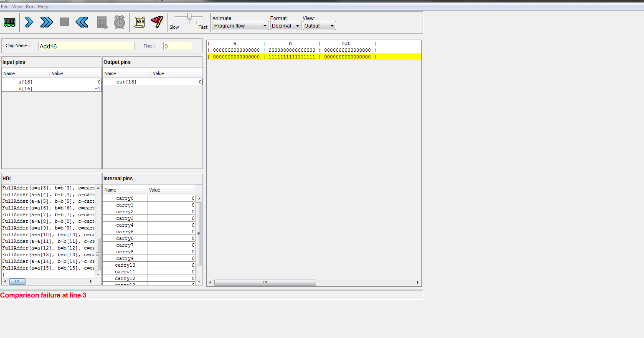The image size is (644, 338).
Task: Click the Internal pins scroll down arrow
Action: 199,282
